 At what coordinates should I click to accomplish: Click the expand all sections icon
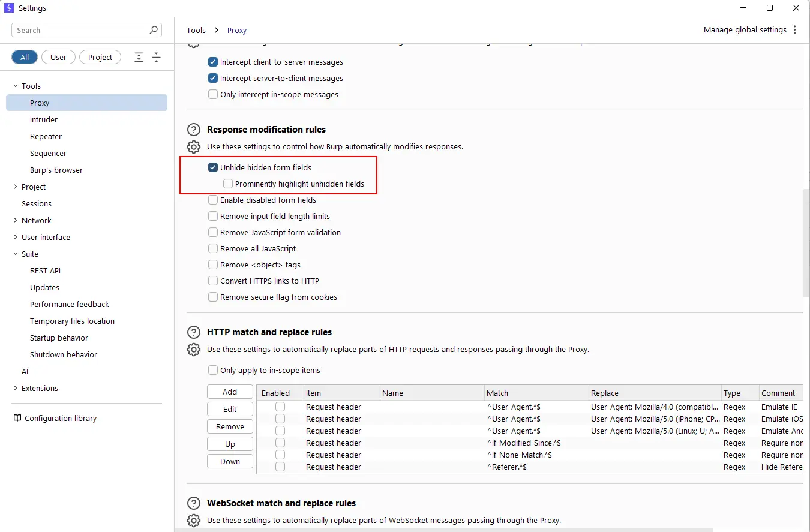pyautogui.click(x=139, y=58)
